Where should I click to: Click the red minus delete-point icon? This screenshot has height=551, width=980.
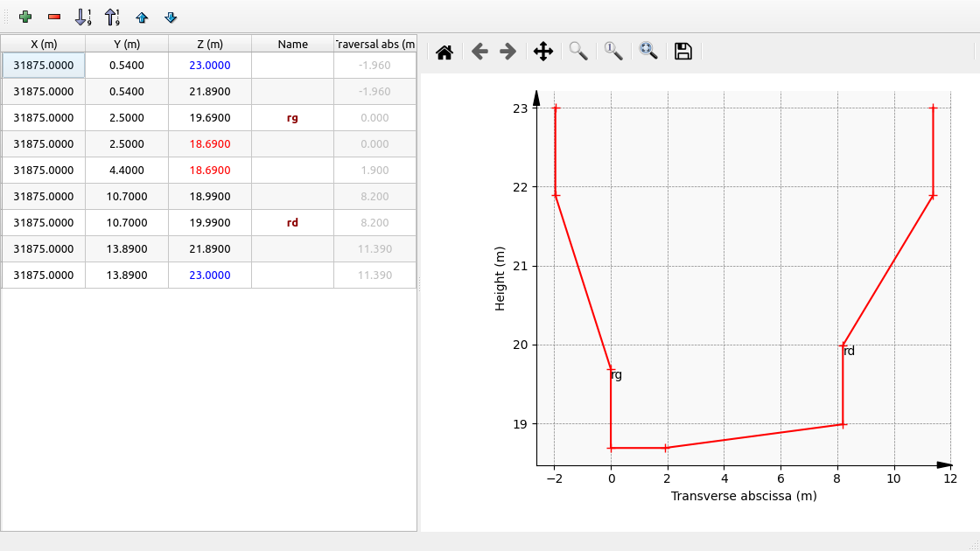(x=54, y=17)
